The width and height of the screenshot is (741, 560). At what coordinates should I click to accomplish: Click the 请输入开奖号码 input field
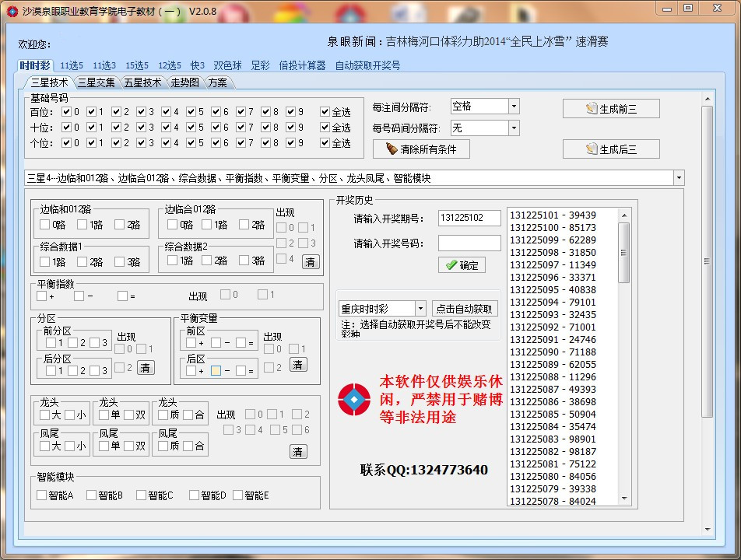tap(469, 243)
